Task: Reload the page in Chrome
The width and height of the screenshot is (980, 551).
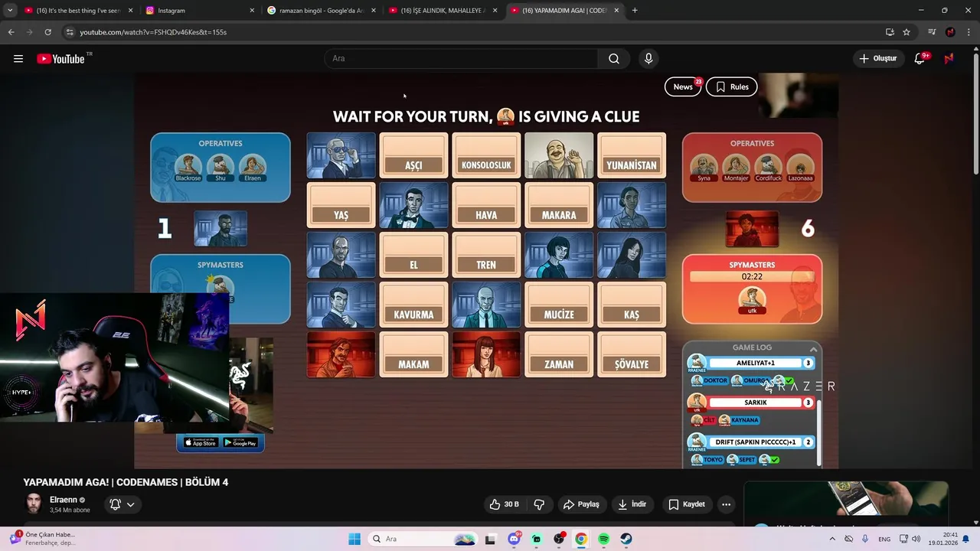Action: coord(47,32)
